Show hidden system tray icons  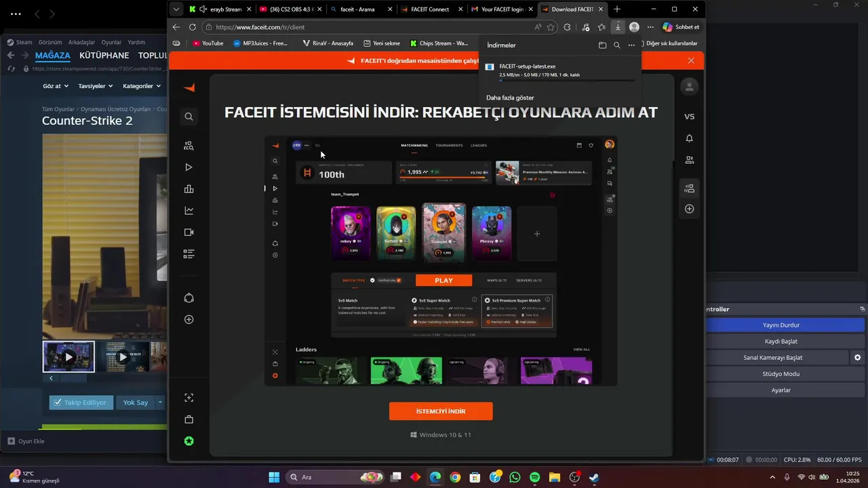pyautogui.click(x=772, y=478)
